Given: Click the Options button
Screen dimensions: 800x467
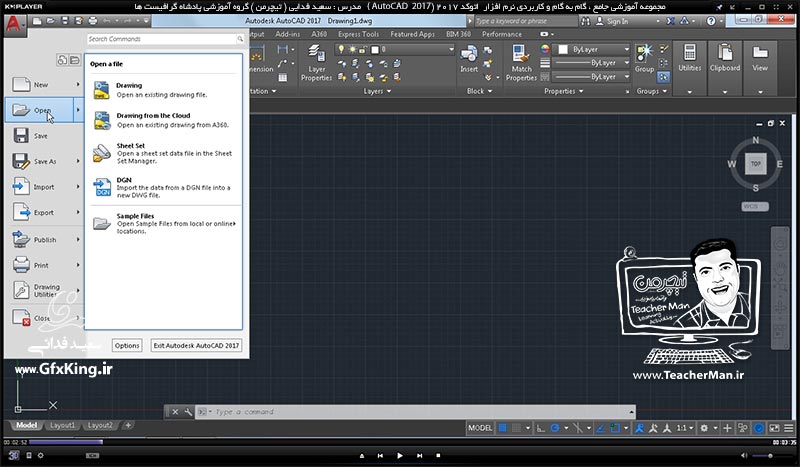Looking at the screenshot, I should (x=127, y=346).
